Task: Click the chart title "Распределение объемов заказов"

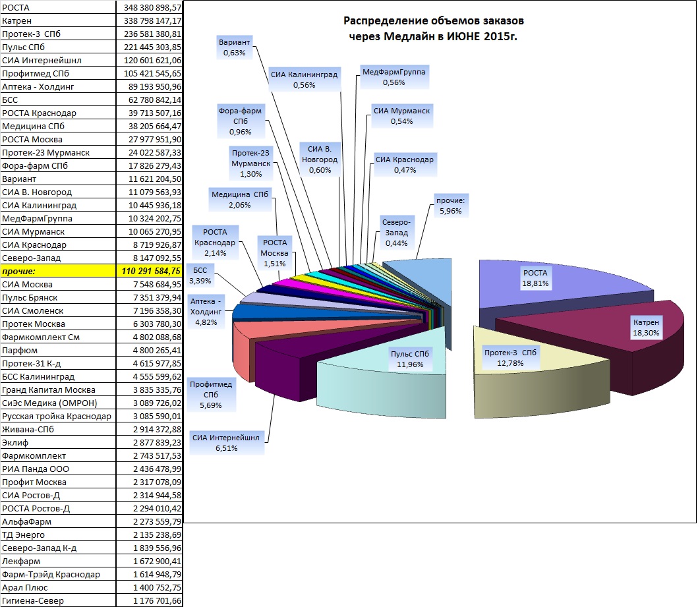Action: (433, 20)
